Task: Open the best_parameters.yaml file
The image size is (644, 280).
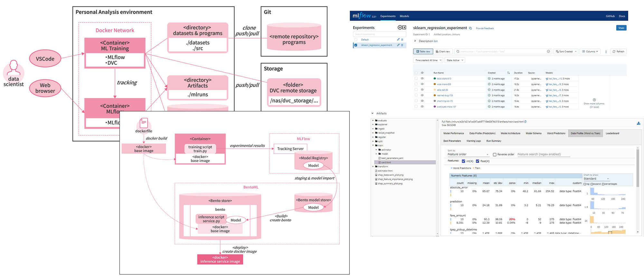Action: [391, 158]
